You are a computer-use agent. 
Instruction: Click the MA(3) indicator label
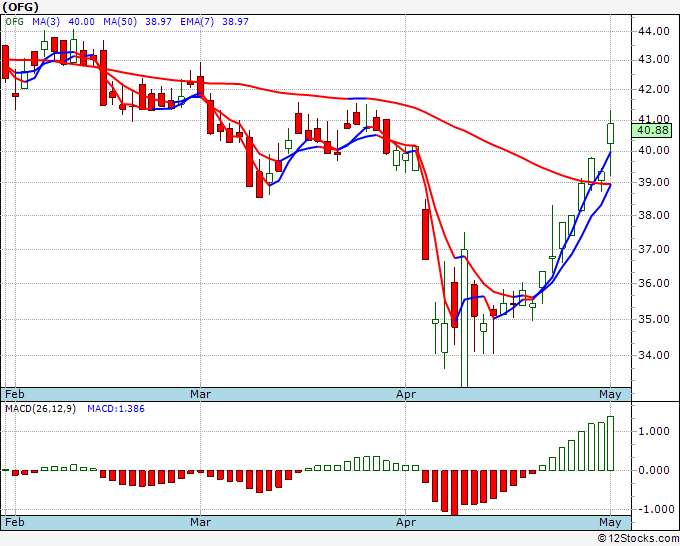pyautogui.click(x=46, y=21)
